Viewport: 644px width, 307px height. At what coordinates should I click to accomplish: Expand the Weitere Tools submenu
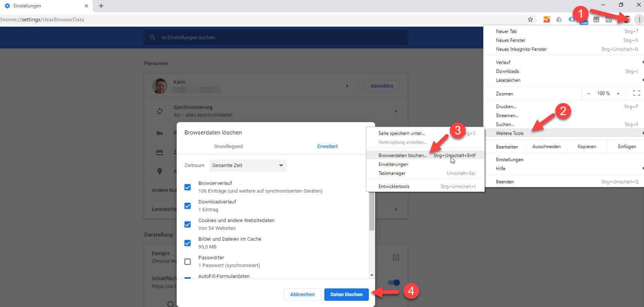coord(510,133)
